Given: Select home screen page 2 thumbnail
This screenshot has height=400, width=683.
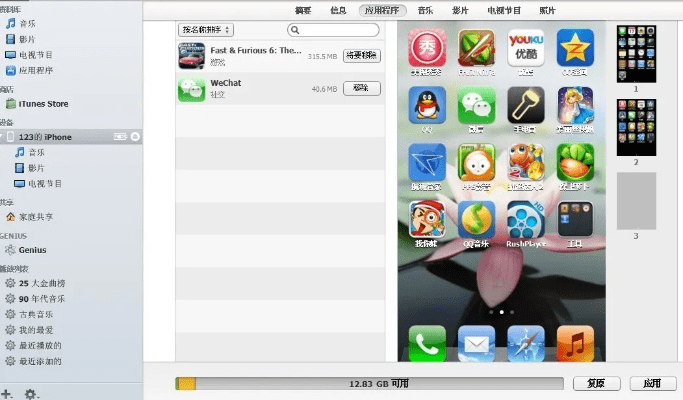Looking at the screenshot, I should (636, 126).
